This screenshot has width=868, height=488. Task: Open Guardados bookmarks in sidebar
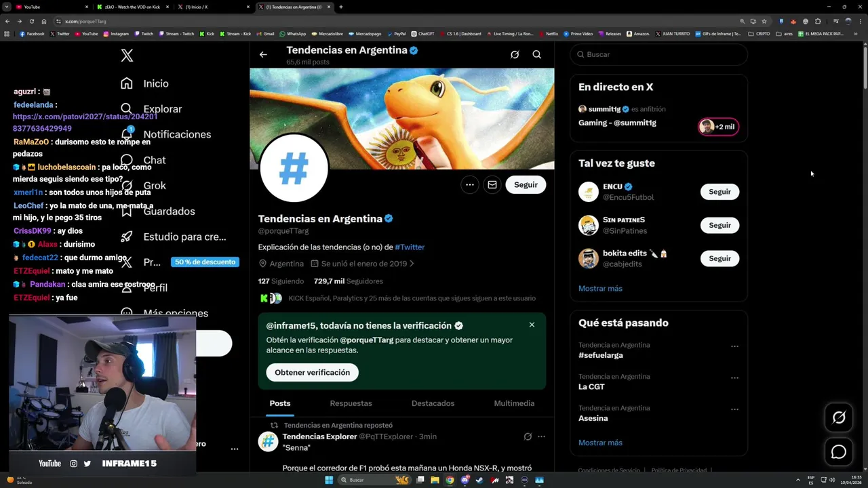click(x=157, y=211)
